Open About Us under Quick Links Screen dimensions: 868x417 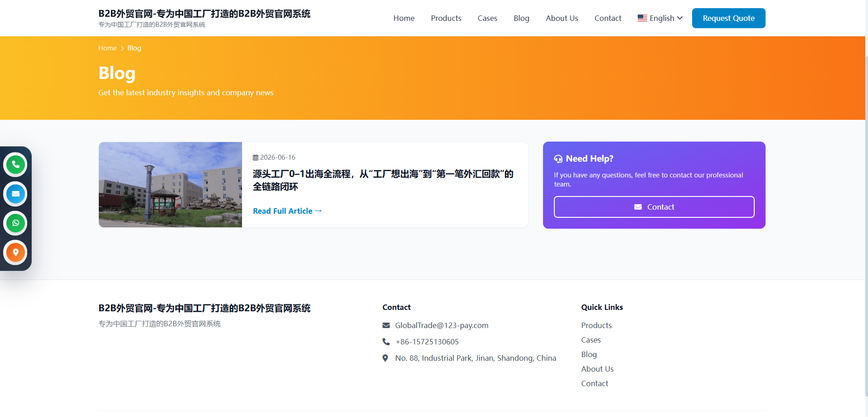tap(597, 369)
